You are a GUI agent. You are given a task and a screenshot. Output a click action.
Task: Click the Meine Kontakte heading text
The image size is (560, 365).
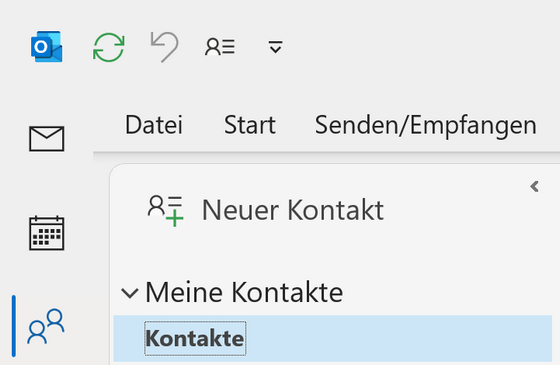(244, 292)
